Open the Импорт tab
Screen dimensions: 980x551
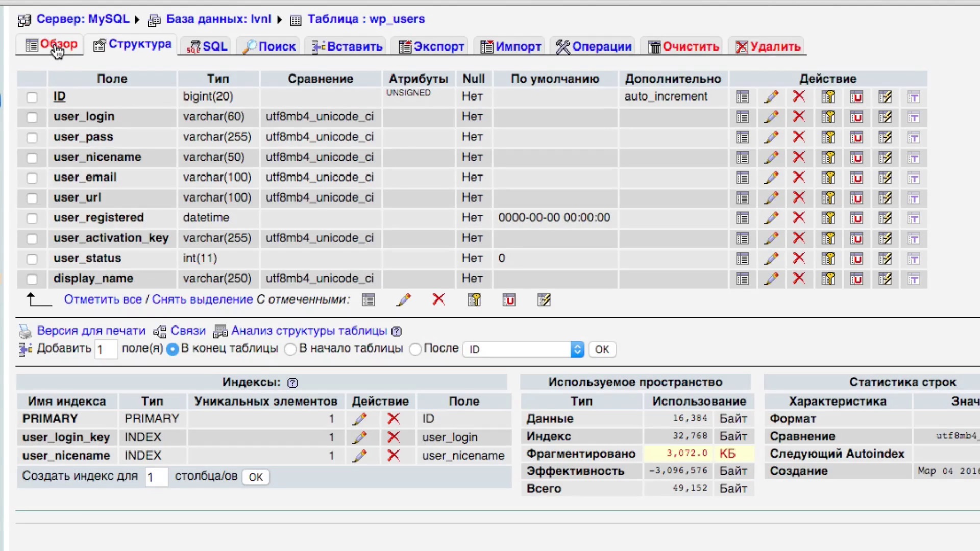510,46
